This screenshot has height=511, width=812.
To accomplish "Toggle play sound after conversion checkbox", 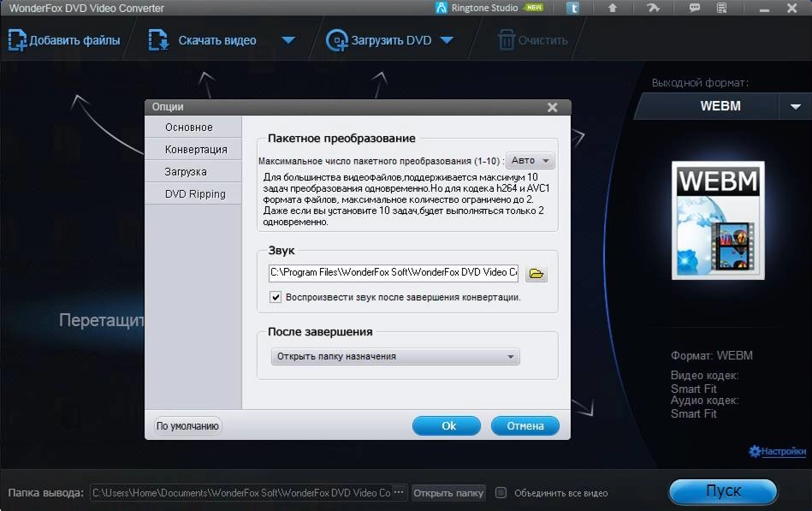I will pos(276,297).
